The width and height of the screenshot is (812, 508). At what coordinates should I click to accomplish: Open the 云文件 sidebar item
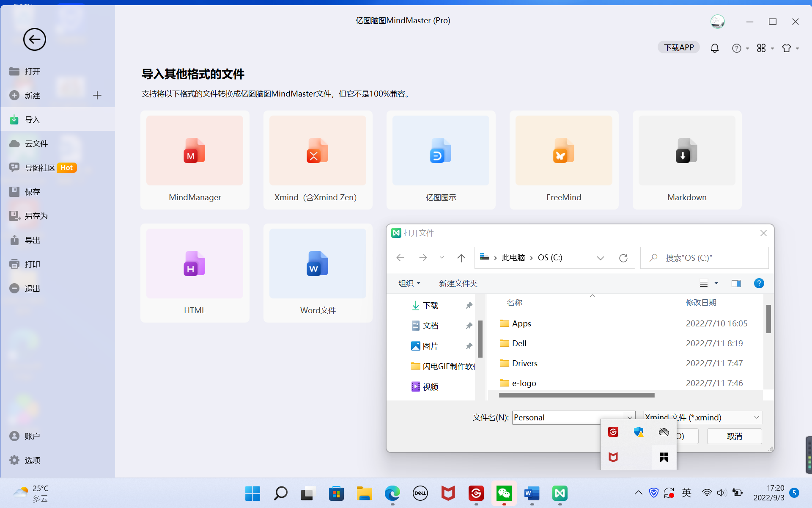pos(36,144)
